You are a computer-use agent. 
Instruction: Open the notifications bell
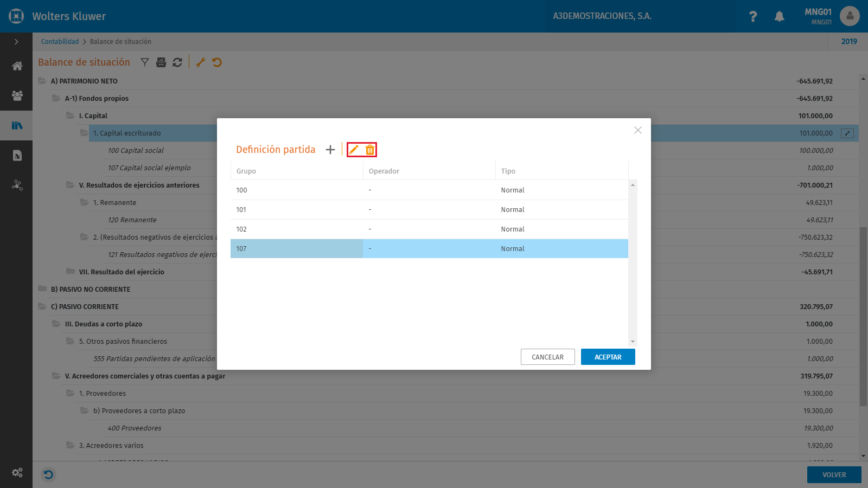[x=780, y=16]
